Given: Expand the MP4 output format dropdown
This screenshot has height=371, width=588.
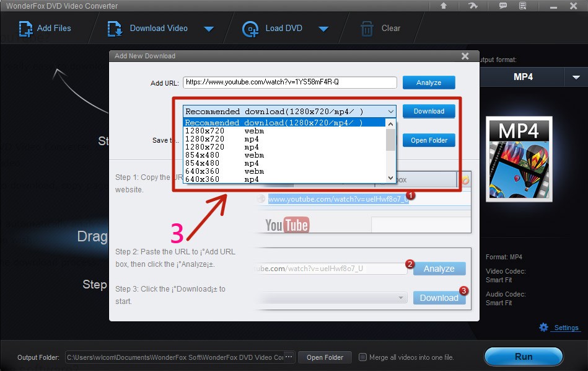Looking at the screenshot, I should tap(575, 77).
